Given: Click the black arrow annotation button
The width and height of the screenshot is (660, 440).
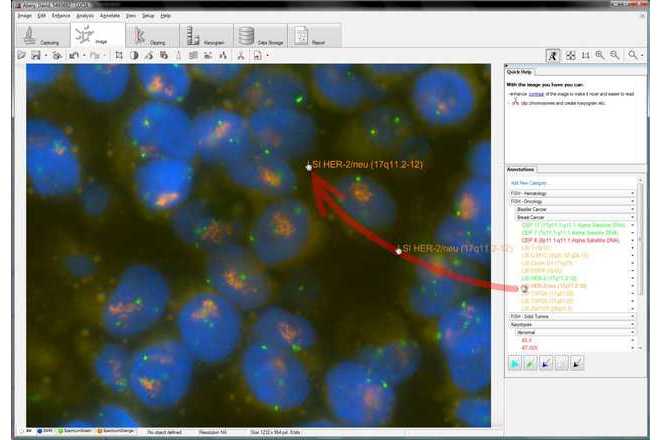Looking at the screenshot, I should coord(577,363).
